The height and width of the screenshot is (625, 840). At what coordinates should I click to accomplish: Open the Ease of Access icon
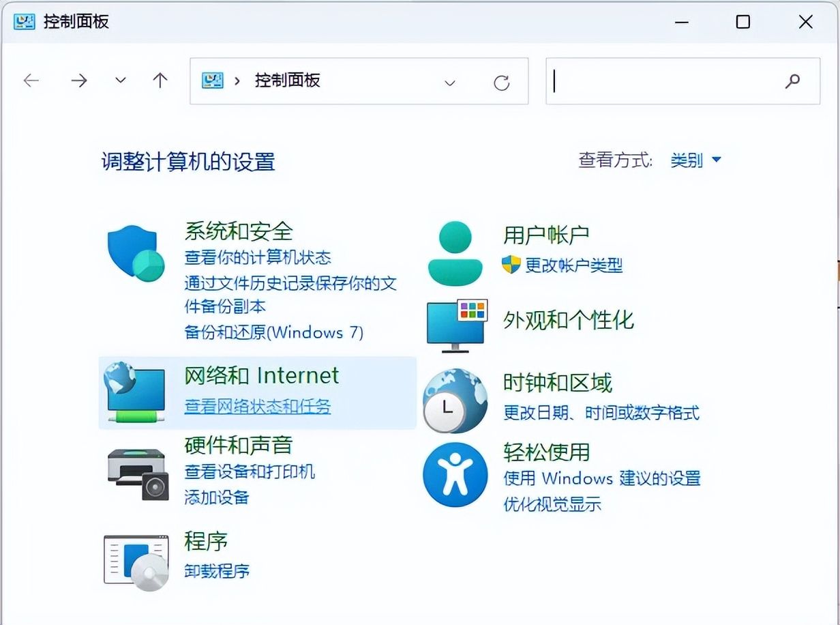pyautogui.click(x=455, y=475)
